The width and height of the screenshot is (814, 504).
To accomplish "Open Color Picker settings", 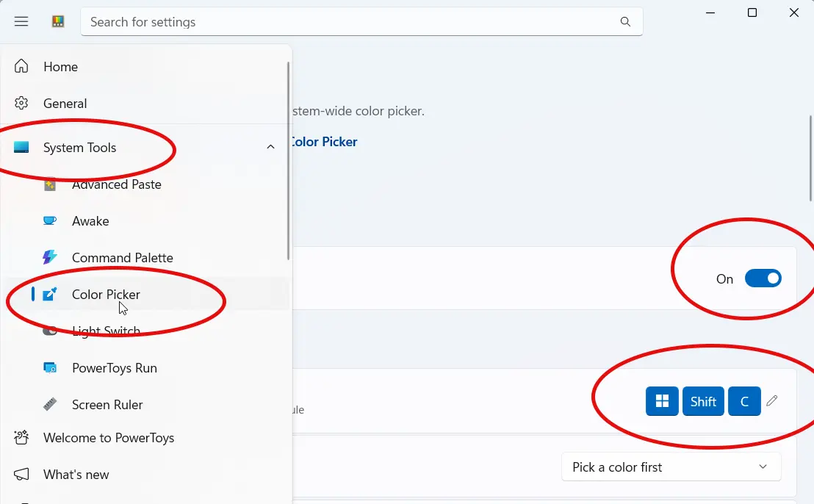I will (x=106, y=294).
